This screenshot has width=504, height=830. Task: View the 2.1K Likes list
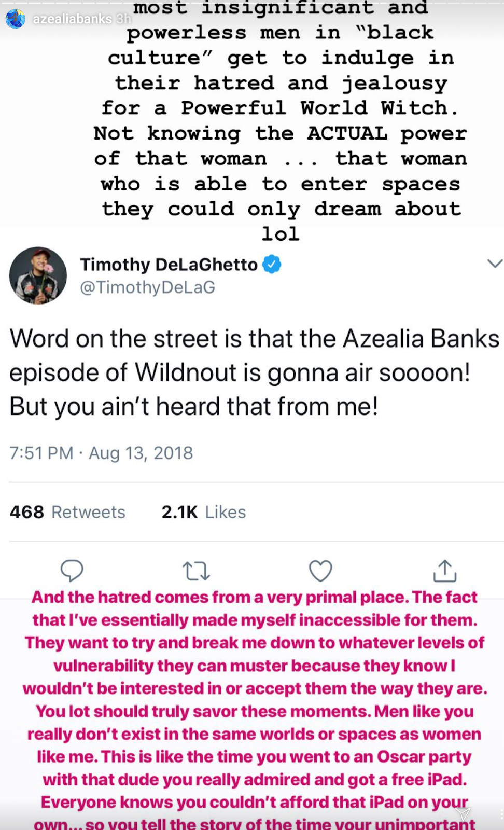coord(203,512)
